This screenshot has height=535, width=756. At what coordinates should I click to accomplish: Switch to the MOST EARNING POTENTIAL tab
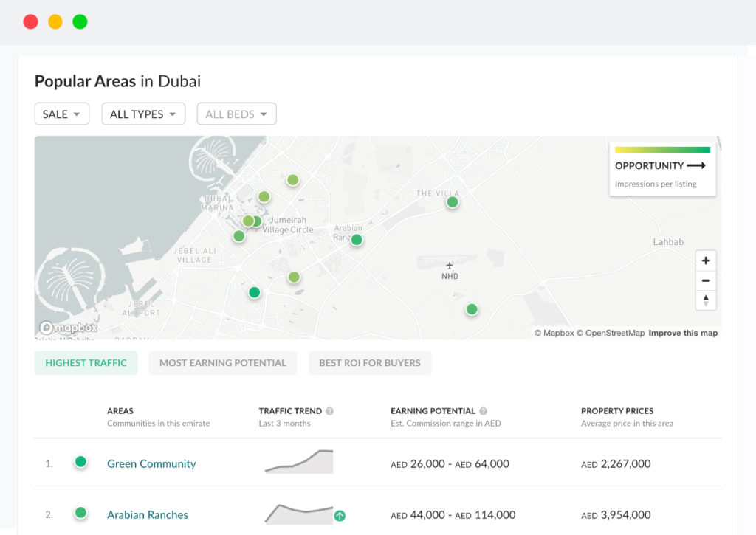tap(222, 362)
